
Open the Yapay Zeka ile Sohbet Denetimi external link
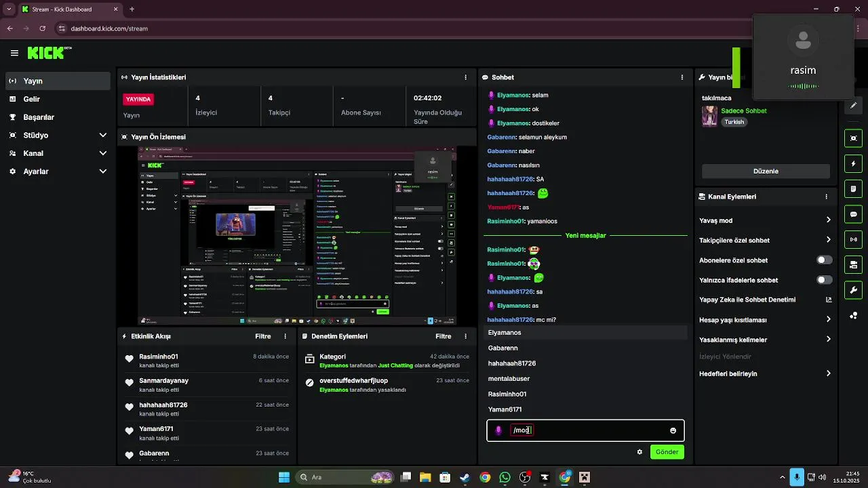pos(829,300)
